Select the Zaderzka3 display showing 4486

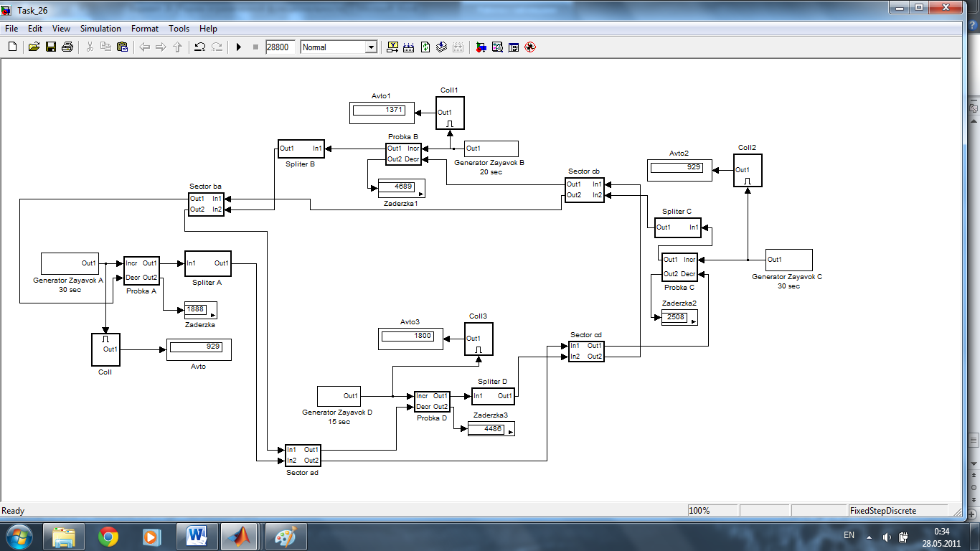click(x=491, y=429)
